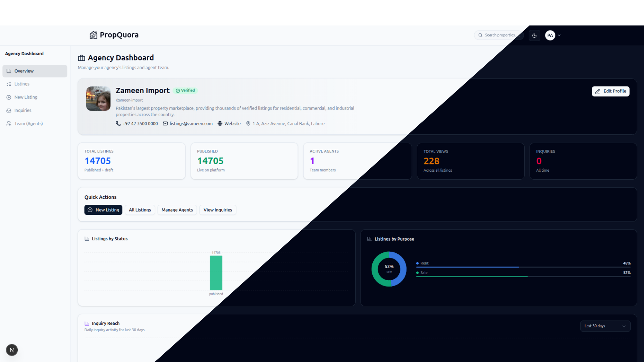
Task: Open the listings@zameen.com email link
Action: (x=191, y=123)
